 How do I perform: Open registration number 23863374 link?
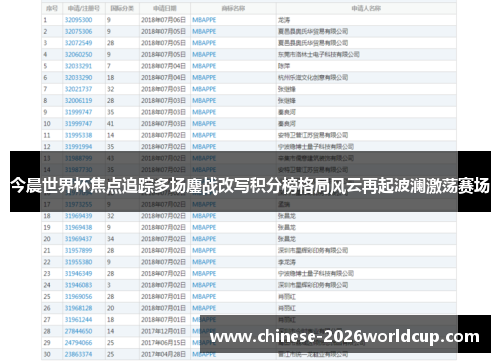pyautogui.click(x=78, y=354)
